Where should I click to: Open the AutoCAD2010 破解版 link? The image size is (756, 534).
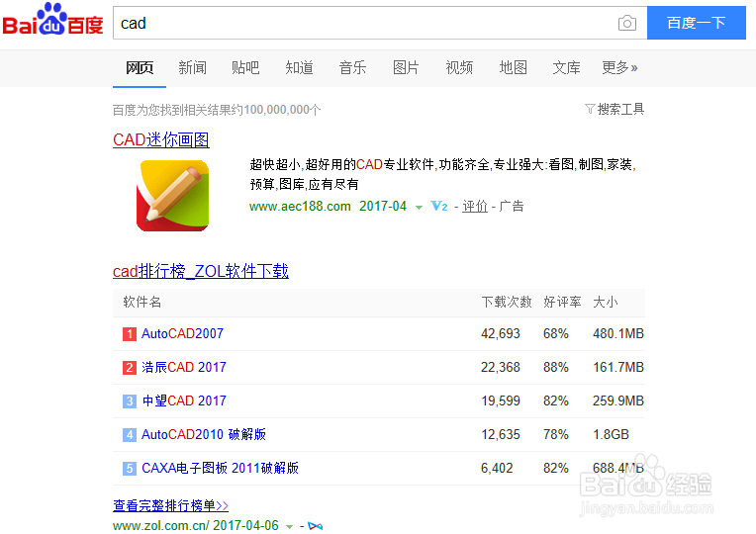point(204,434)
